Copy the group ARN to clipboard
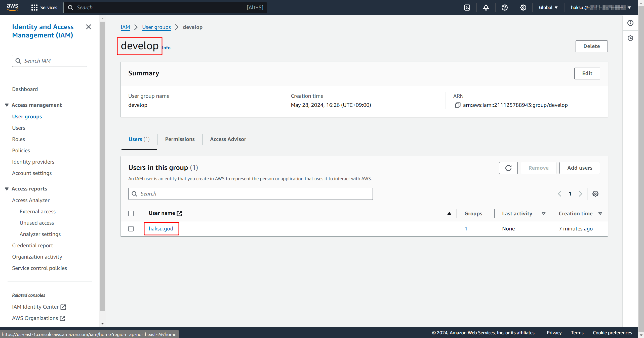 458,105
